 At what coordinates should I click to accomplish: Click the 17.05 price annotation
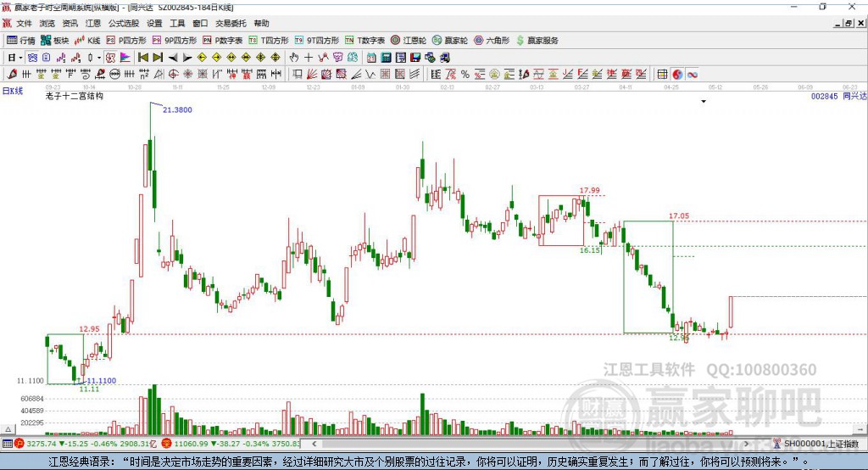(679, 215)
